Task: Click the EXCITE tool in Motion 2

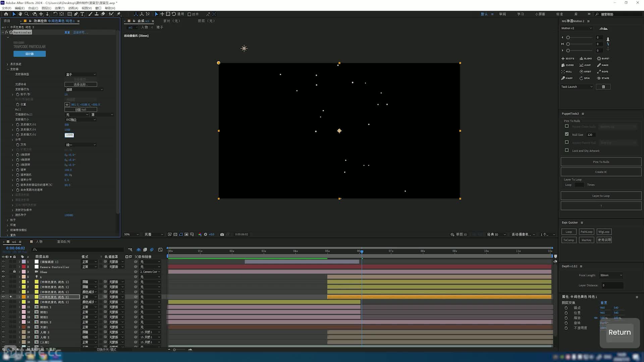Action: coord(568,58)
